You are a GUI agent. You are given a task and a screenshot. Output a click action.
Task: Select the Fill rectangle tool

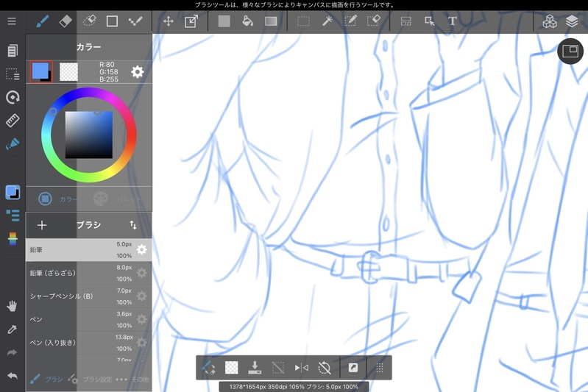(224, 21)
